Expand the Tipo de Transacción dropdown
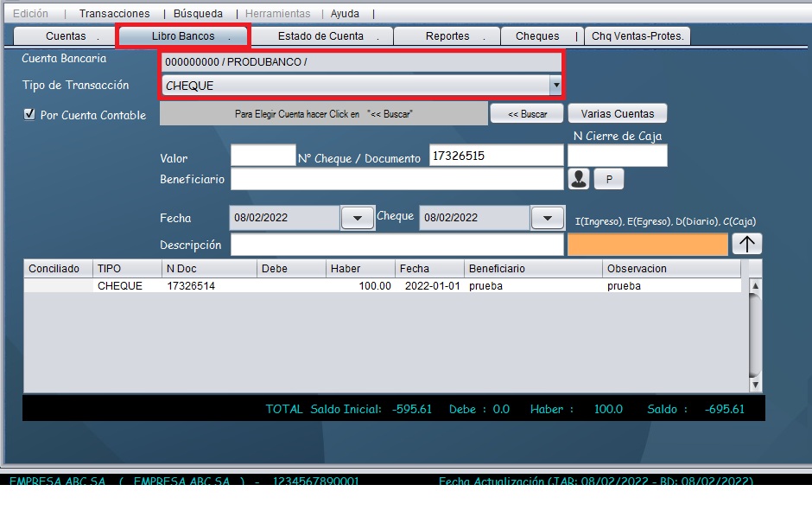Image resolution: width=812 pixels, height=523 pixels. click(x=555, y=86)
